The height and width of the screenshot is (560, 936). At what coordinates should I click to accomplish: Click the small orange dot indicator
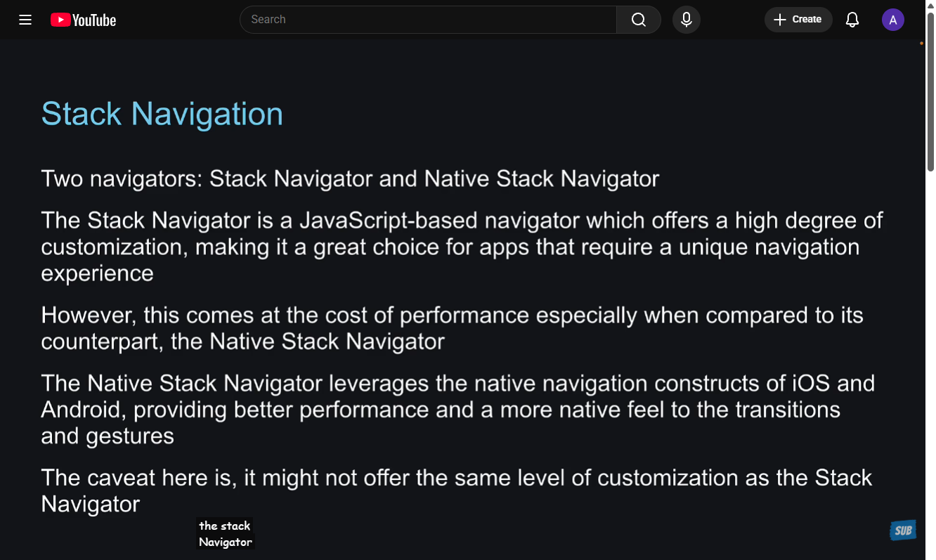pos(921,44)
